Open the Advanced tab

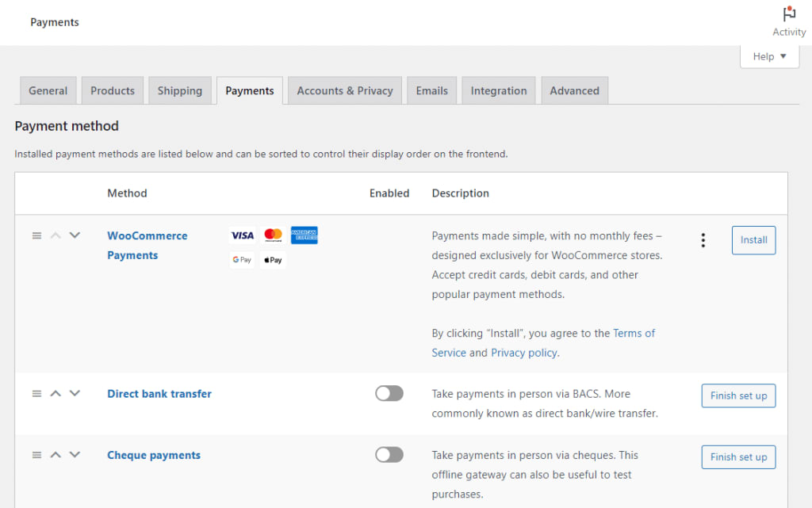pos(574,90)
